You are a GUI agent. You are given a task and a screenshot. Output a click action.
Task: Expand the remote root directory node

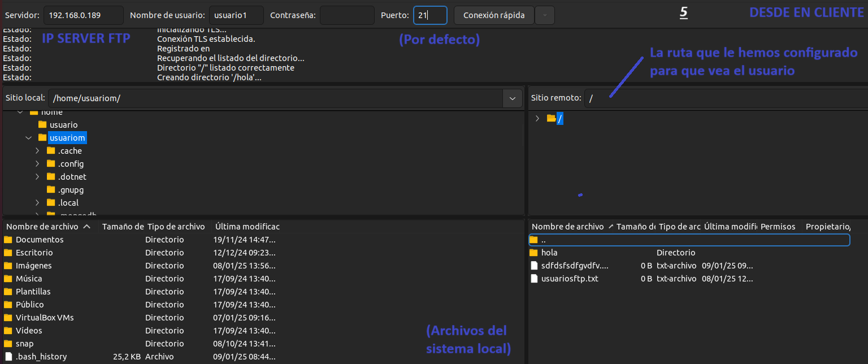(x=537, y=119)
